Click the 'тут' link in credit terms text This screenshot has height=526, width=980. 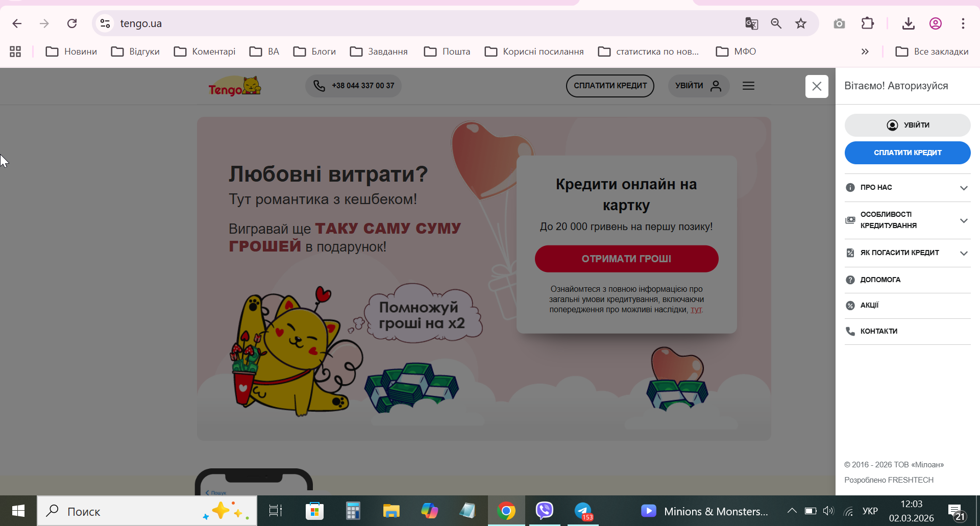696,310
